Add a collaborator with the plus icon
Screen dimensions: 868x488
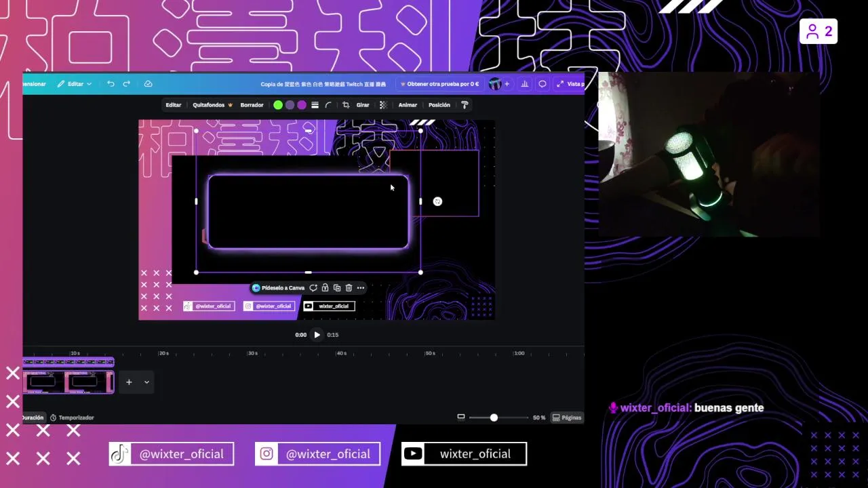[507, 84]
